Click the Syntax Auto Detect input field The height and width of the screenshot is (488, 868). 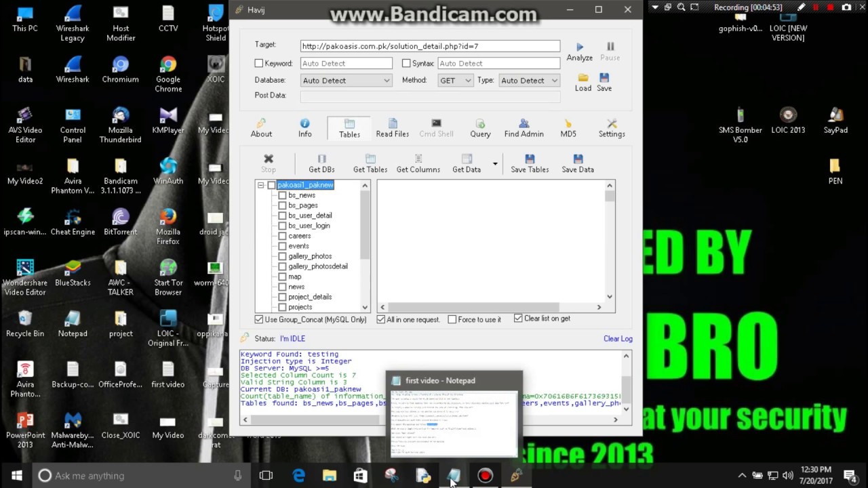tap(498, 63)
